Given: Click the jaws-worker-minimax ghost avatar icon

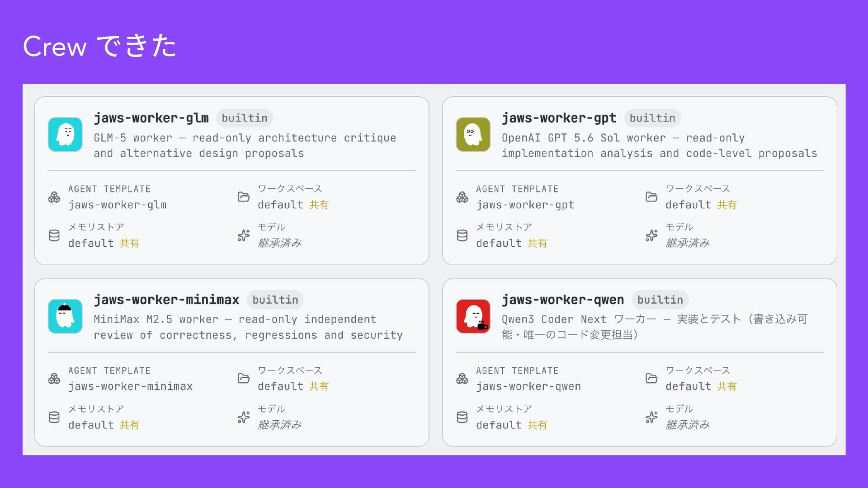Looking at the screenshot, I should click(x=65, y=316).
